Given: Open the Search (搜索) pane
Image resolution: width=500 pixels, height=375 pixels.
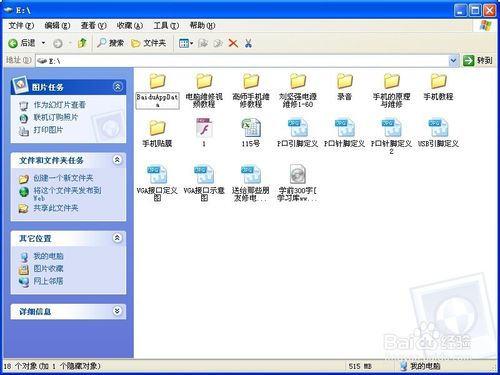Looking at the screenshot, I should (110, 43).
